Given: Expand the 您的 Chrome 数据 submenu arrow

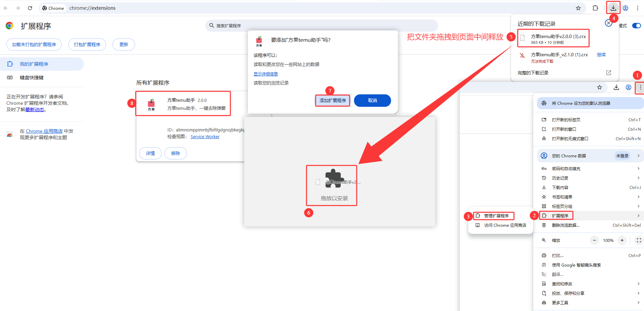Looking at the screenshot, I should pyautogui.click(x=638, y=156).
